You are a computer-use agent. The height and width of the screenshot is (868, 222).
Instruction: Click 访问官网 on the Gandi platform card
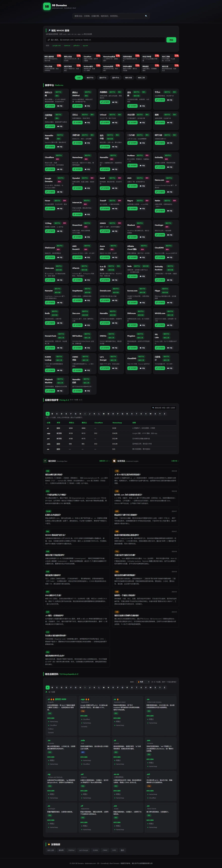click(105, 188)
